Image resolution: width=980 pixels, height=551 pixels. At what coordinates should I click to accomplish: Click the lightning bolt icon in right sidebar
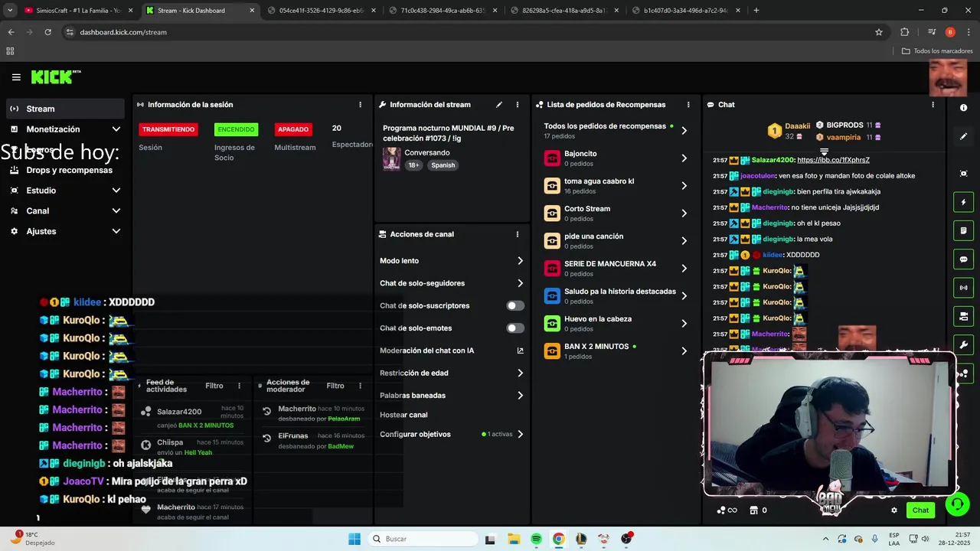tap(963, 202)
